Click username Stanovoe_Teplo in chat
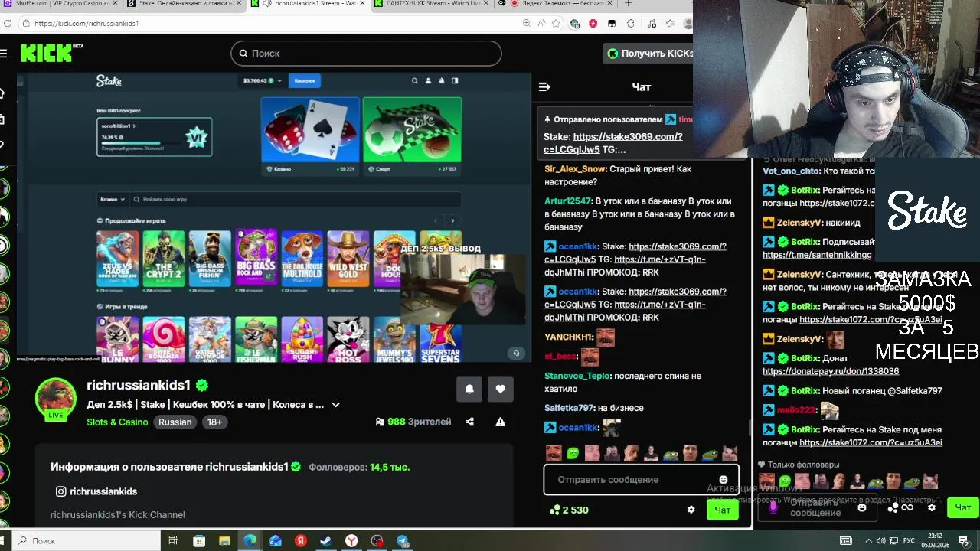This screenshot has width=980, height=551. pos(577,376)
